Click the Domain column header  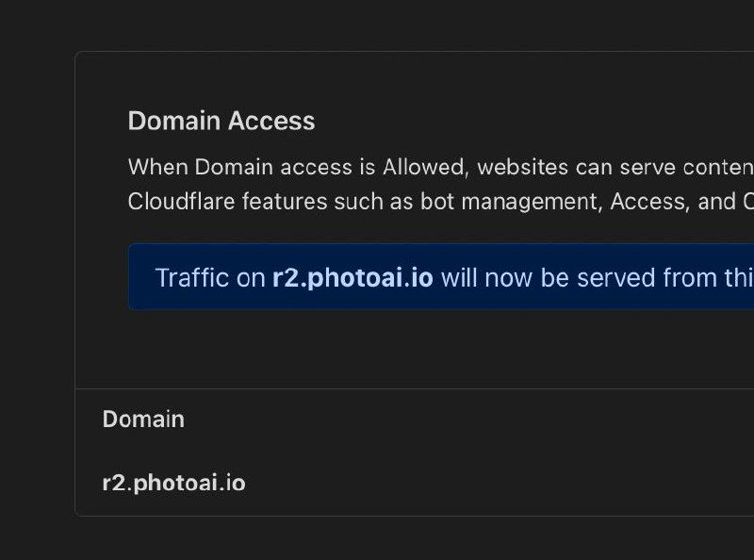click(x=143, y=420)
